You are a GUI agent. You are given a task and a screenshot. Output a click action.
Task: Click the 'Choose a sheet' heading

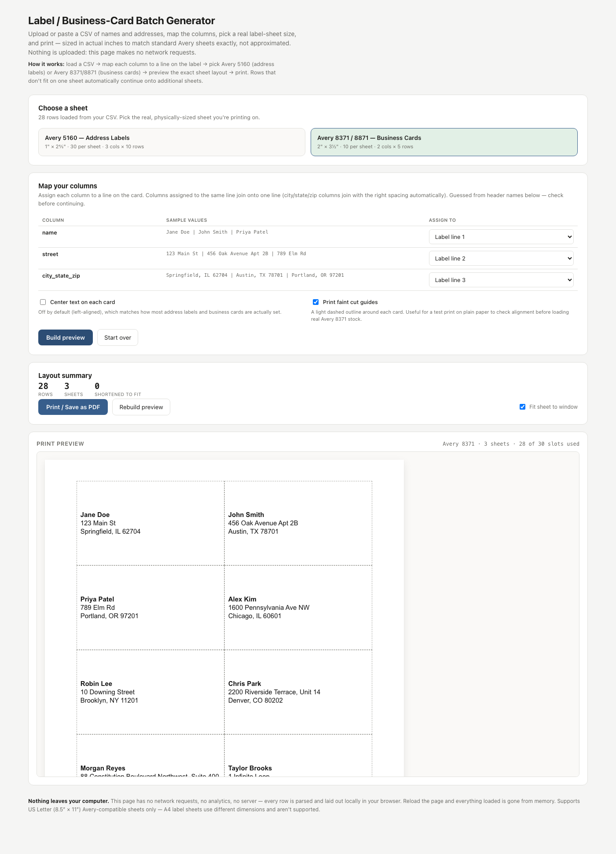pos(63,108)
